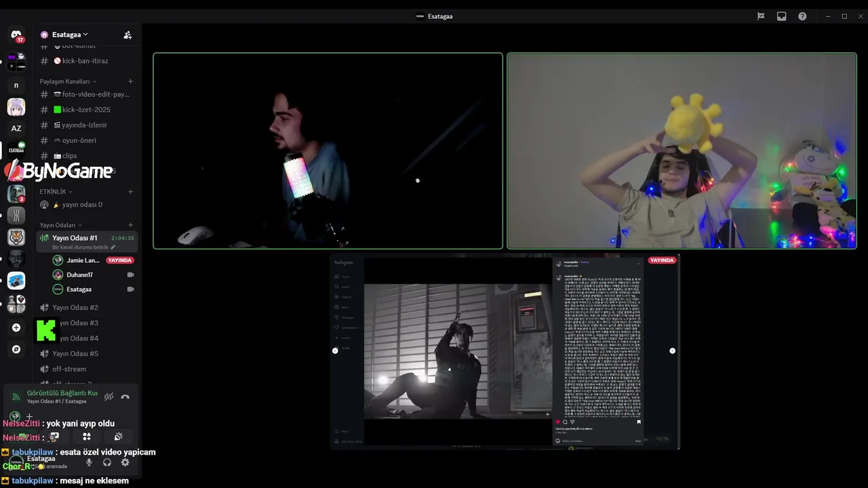Click the bookmark save icon on Instagram post
The image size is (868, 488).
(x=638, y=422)
